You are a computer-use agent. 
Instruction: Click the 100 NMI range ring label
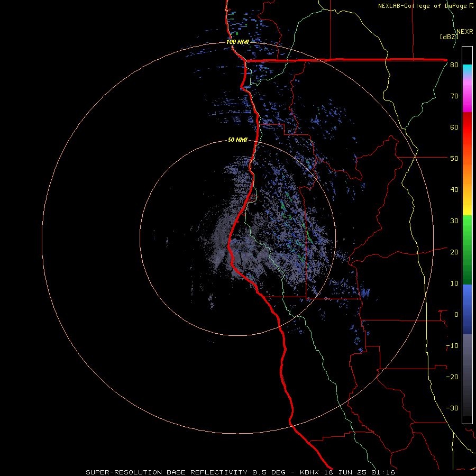click(x=237, y=42)
